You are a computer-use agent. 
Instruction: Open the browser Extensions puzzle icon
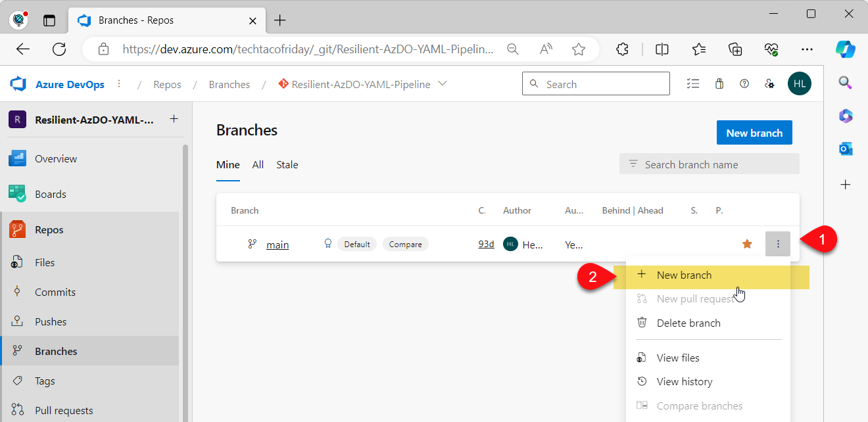622,49
